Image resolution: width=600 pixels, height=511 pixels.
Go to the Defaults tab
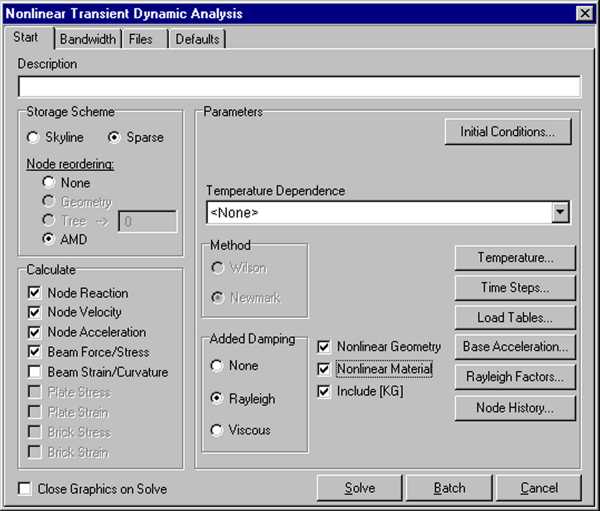(196, 39)
